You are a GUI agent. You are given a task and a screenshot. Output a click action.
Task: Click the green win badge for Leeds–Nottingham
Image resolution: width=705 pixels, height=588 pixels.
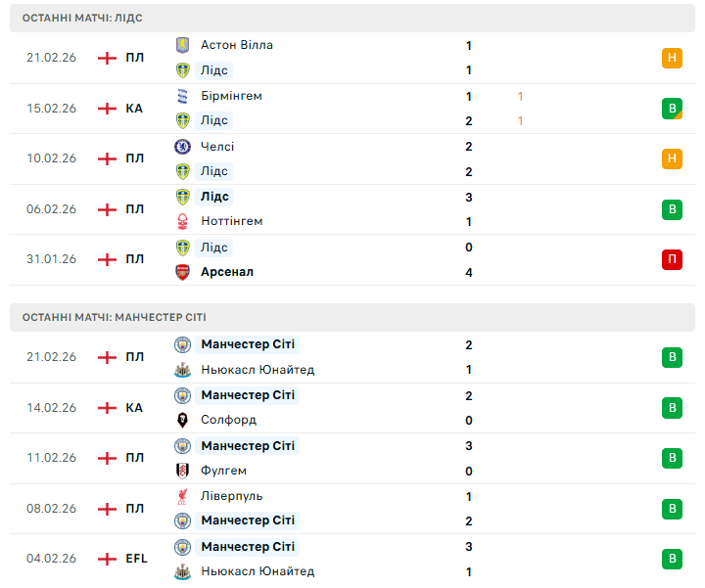click(x=672, y=208)
